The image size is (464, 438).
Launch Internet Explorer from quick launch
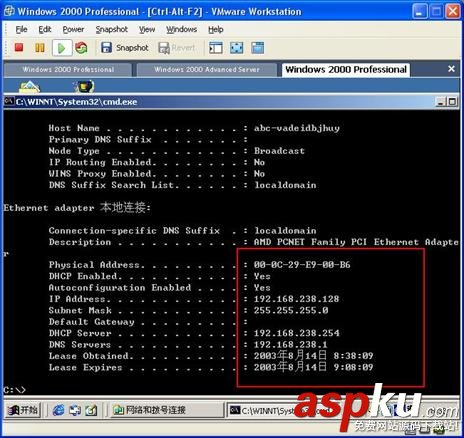(59, 410)
